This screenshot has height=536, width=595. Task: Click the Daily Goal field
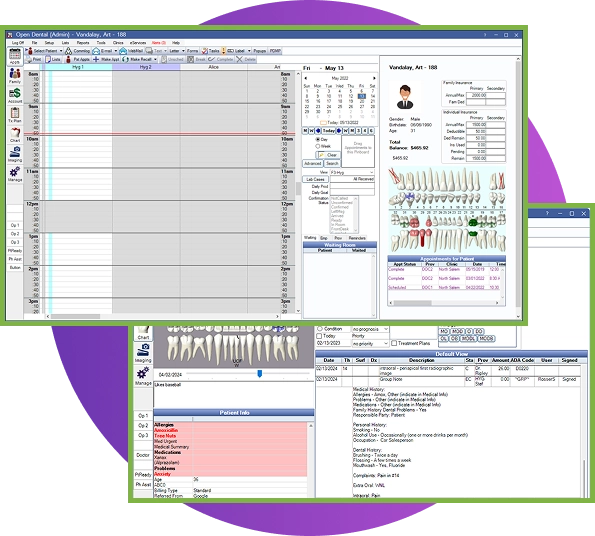(x=352, y=193)
